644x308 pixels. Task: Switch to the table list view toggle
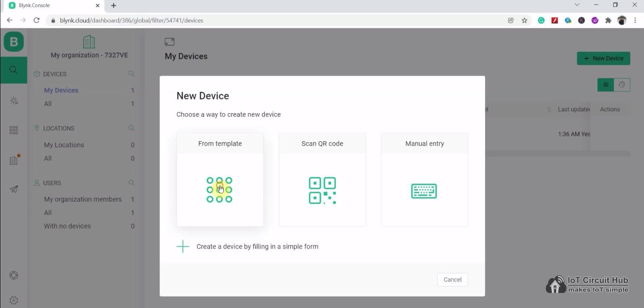pyautogui.click(x=606, y=85)
